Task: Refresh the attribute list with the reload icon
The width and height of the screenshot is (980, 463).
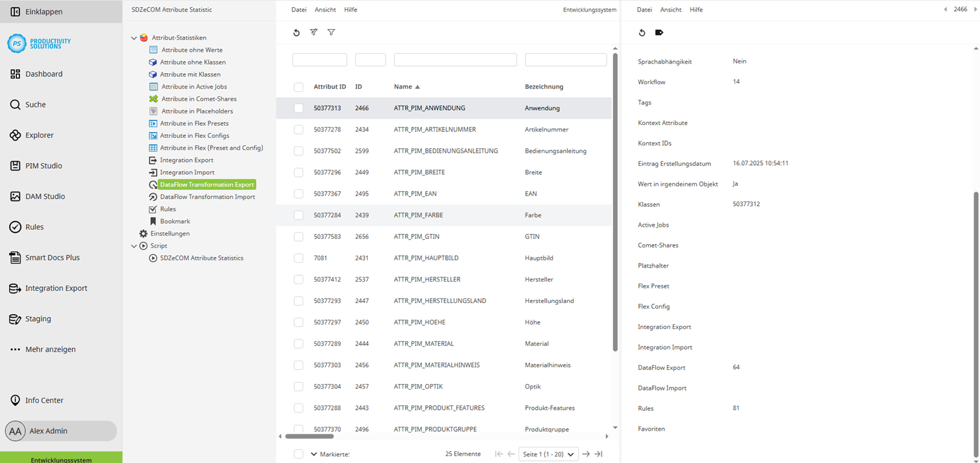Action: [x=297, y=32]
